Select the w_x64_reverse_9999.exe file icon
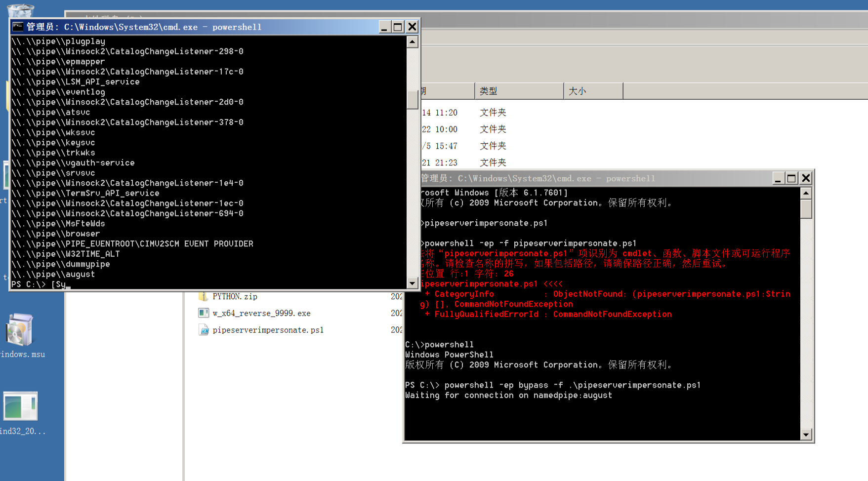The image size is (868, 481). point(203,313)
